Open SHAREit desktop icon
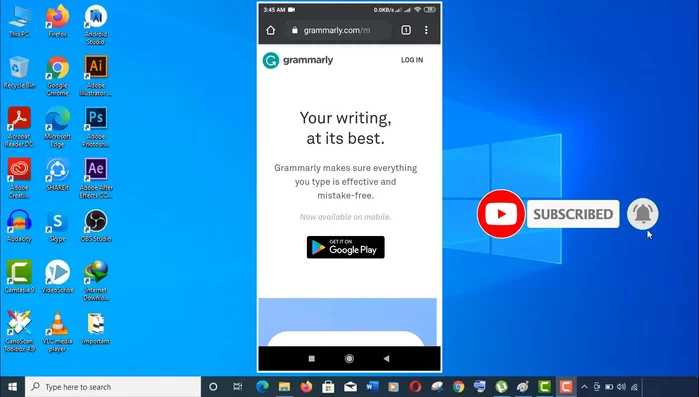 58,175
